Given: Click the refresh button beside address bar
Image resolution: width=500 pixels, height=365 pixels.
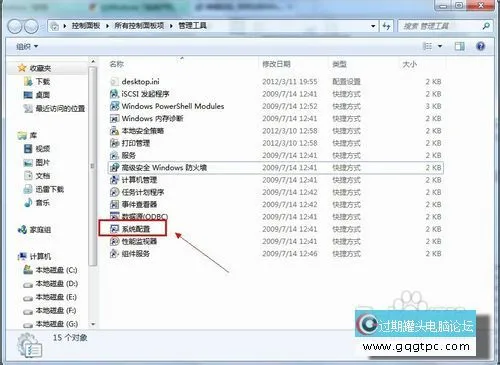Looking at the screenshot, I should (387, 26).
